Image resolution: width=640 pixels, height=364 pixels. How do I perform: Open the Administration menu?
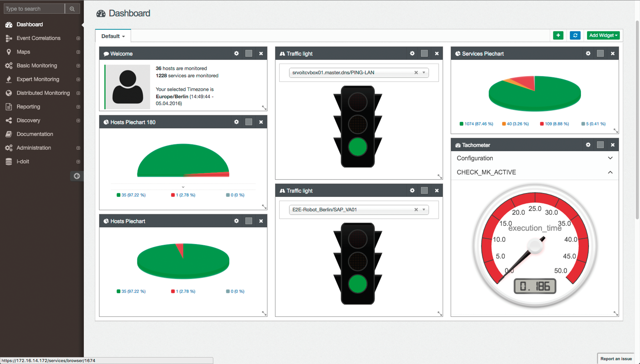tap(34, 148)
